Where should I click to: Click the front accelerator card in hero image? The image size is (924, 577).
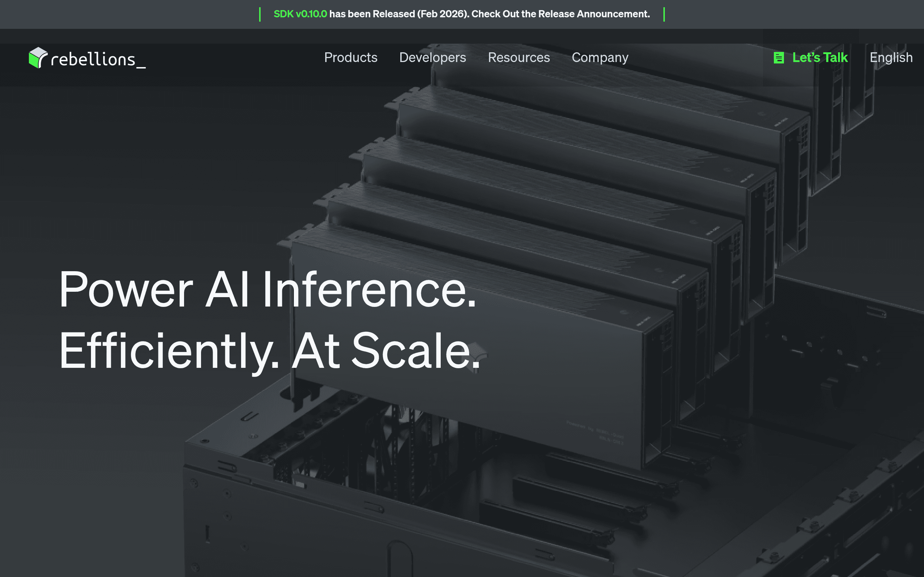[x=477, y=343]
